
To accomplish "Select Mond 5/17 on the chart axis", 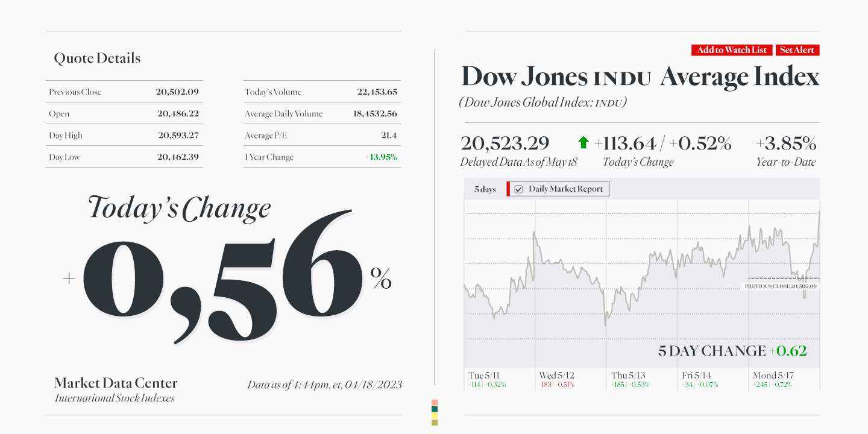I will point(773,376).
